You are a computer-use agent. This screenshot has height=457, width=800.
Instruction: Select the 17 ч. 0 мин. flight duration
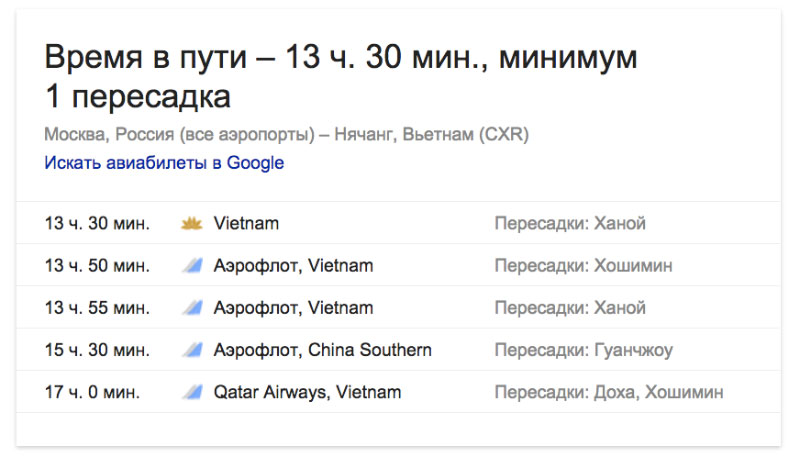pos(91,392)
